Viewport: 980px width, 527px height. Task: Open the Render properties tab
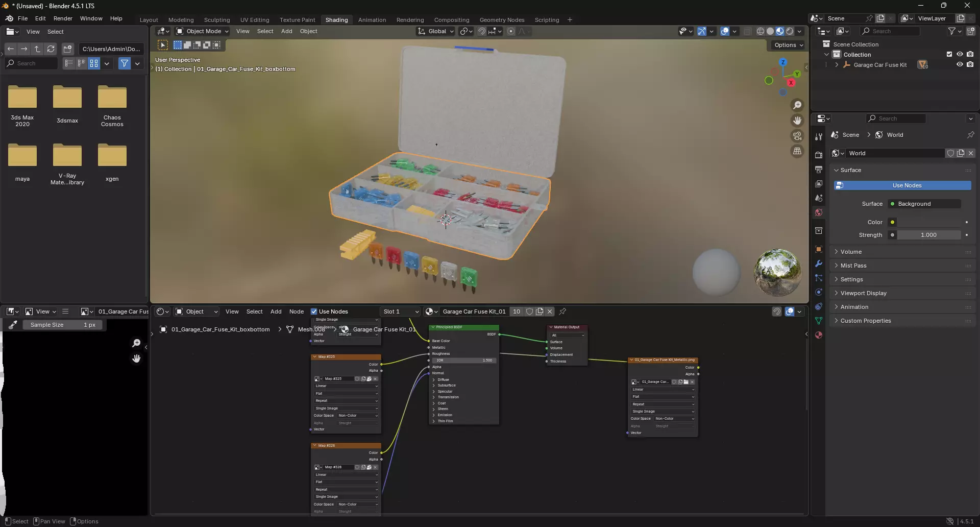819,155
